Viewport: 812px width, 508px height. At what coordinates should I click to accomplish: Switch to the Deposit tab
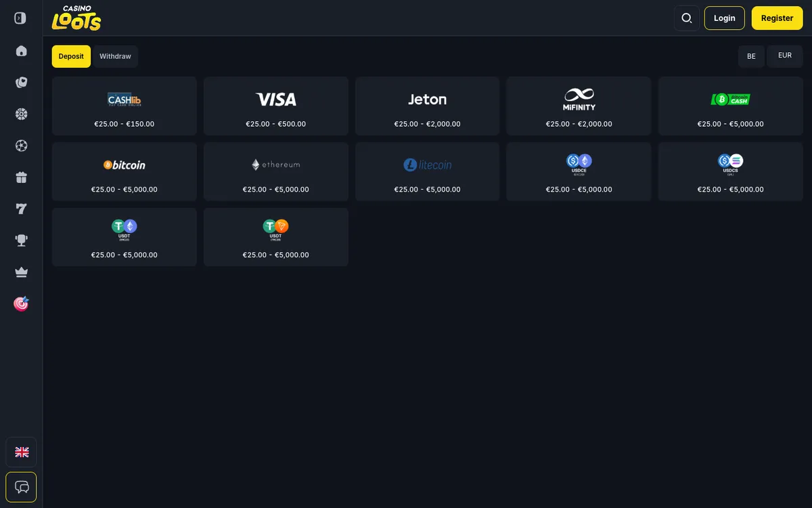tap(71, 56)
